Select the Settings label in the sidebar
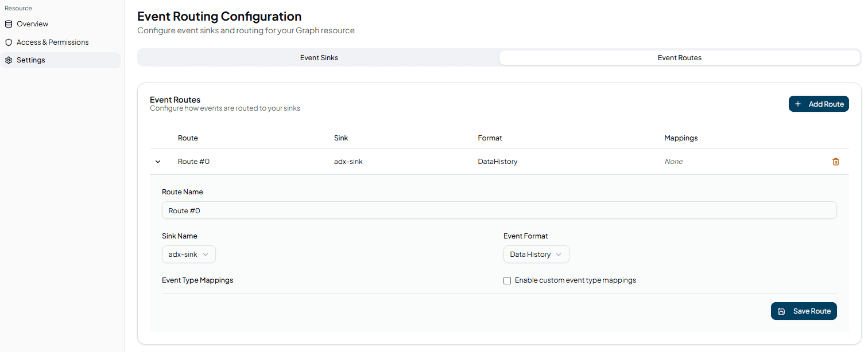The width and height of the screenshot is (868, 352). pyautogui.click(x=30, y=60)
